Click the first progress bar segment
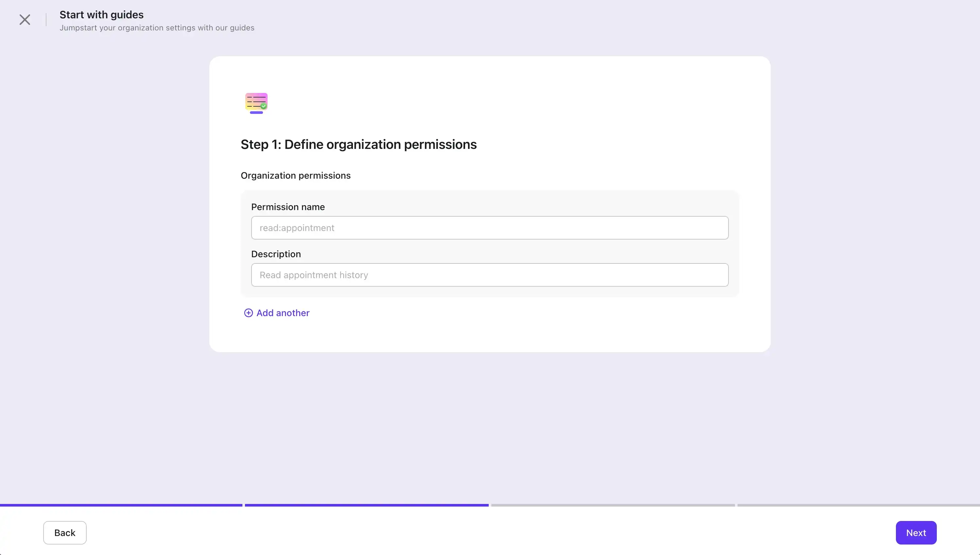 click(121, 505)
